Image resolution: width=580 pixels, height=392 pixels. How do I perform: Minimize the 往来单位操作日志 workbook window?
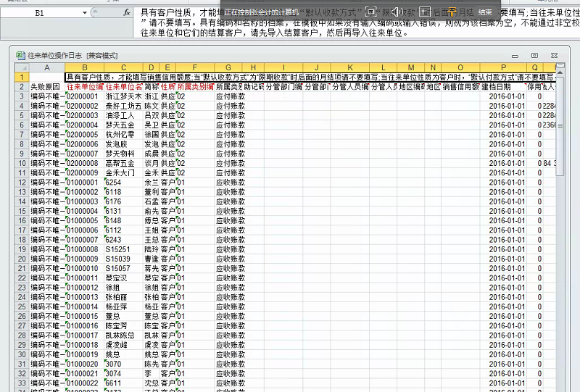tap(515, 55)
